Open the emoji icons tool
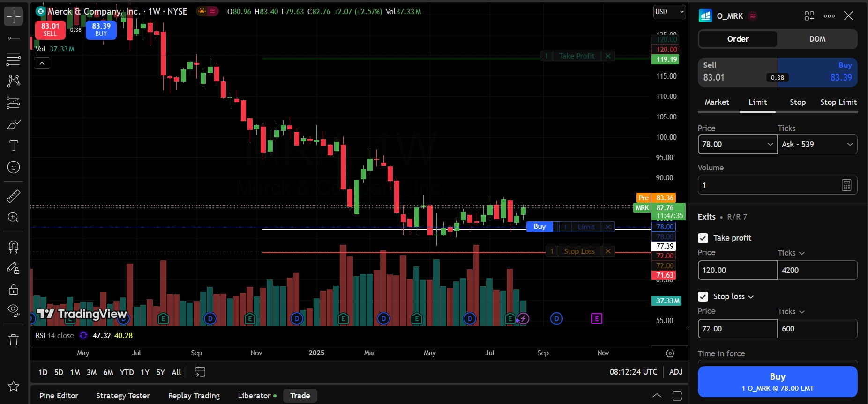This screenshot has width=868, height=404. click(14, 167)
